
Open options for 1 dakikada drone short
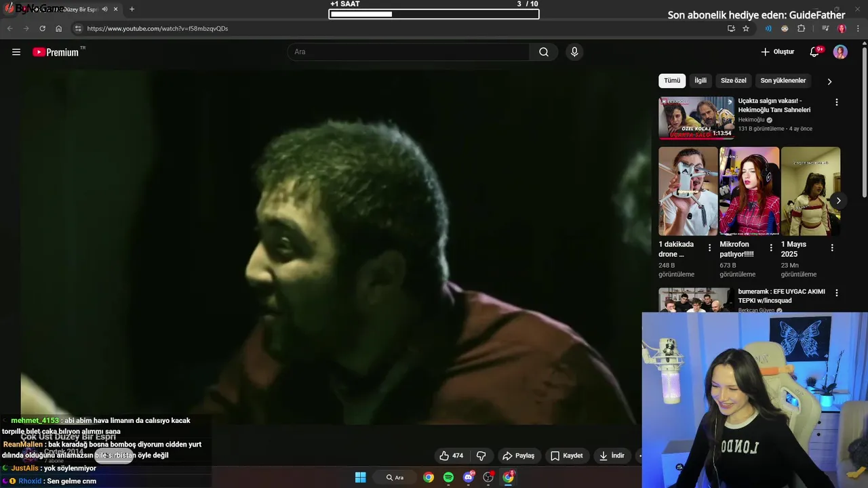click(x=709, y=248)
